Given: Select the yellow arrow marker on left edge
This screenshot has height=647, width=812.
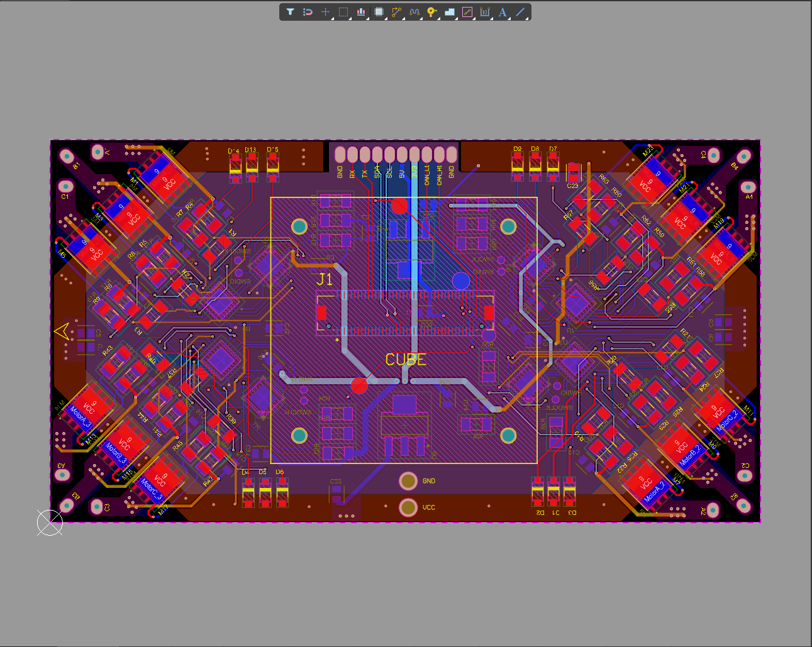Looking at the screenshot, I should [x=62, y=331].
